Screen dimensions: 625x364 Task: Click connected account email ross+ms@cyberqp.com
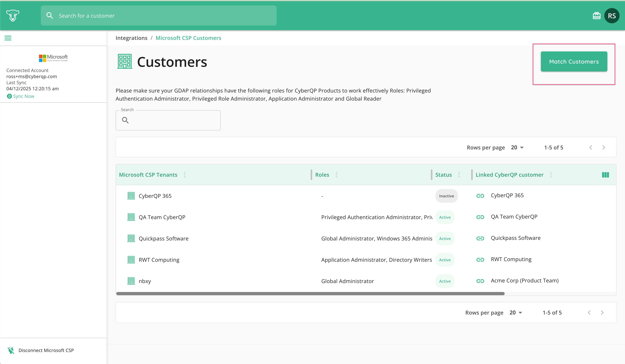31,76
